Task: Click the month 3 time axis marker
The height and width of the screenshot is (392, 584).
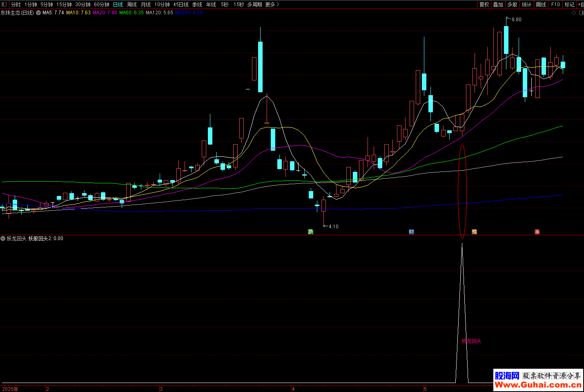Action: pyautogui.click(x=161, y=389)
